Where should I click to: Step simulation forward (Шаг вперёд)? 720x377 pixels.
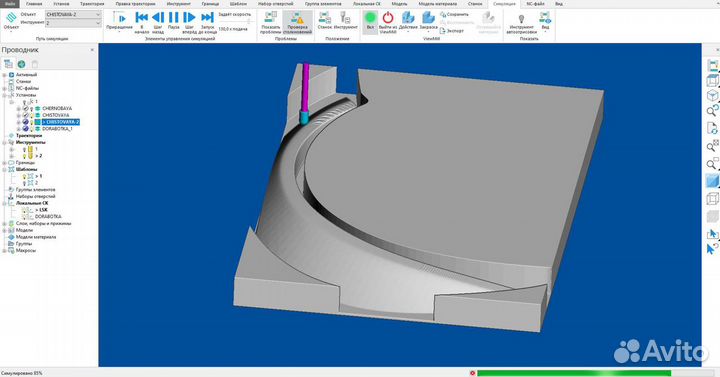189,17
